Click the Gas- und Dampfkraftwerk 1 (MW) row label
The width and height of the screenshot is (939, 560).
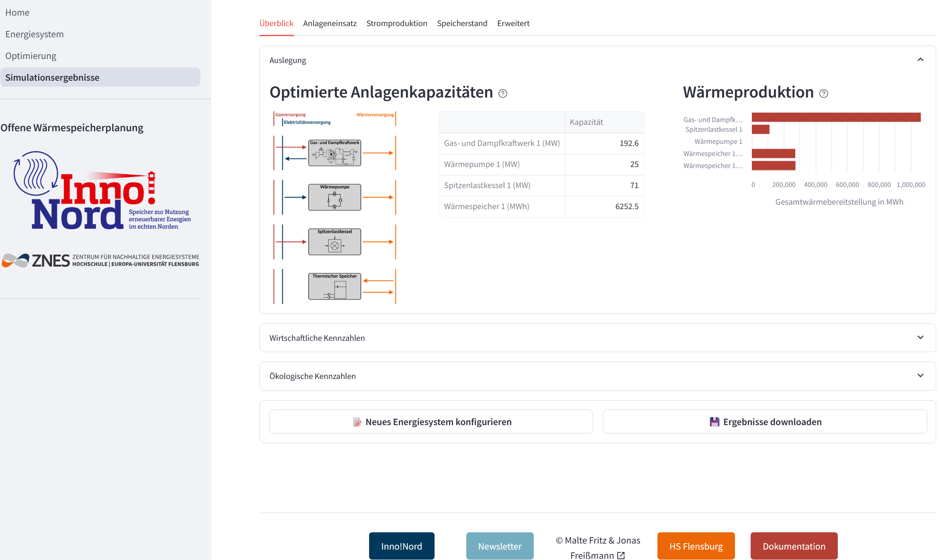click(502, 143)
